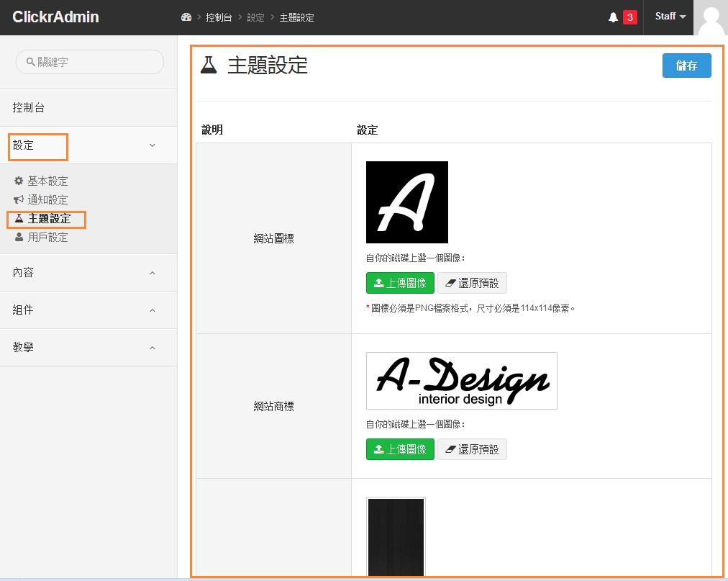
Task: Click 上傳圖像 for 網站圖標
Action: (x=400, y=283)
